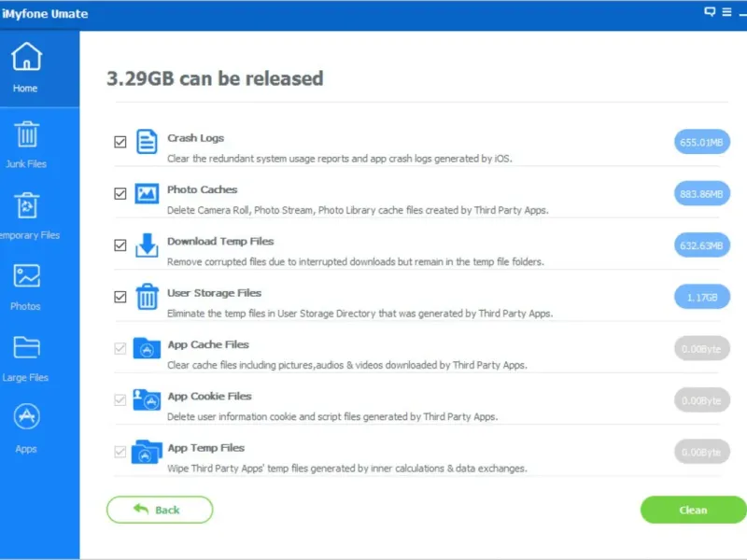Image resolution: width=747 pixels, height=560 pixels.
Task: Click the User Storage Files bin icon
Action: [x=147, y=297]
